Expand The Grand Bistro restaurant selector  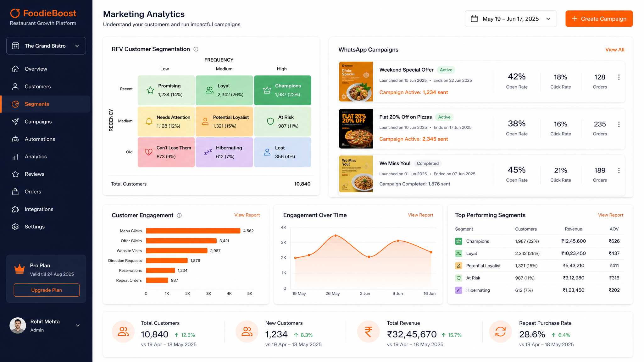(46, 46)
